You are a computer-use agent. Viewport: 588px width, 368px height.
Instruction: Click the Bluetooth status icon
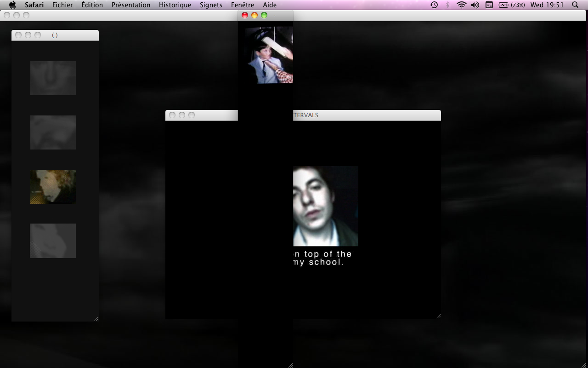[x=447, y=5]
